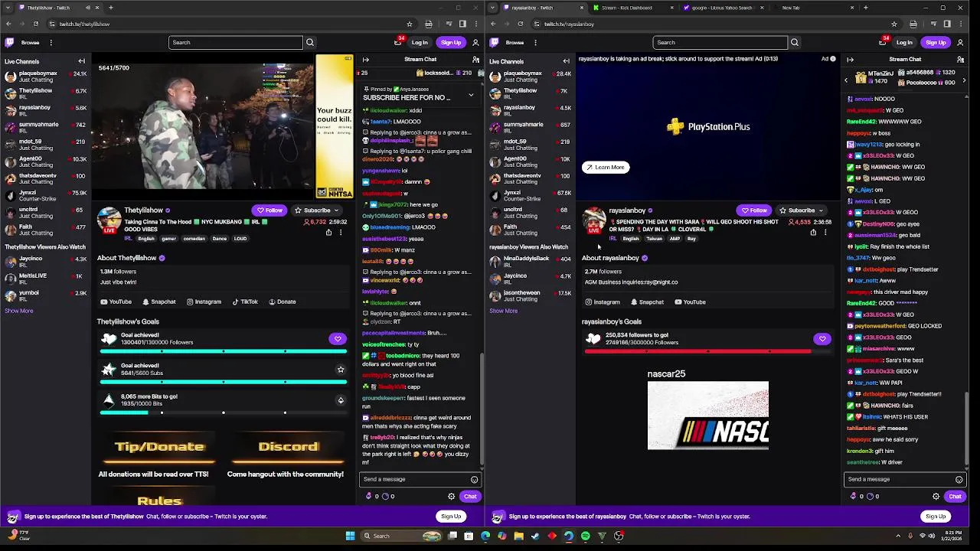Open Thetyliishow's Instagram link
The height and width of the screenshot is (551, 980).
click(204, 302)
